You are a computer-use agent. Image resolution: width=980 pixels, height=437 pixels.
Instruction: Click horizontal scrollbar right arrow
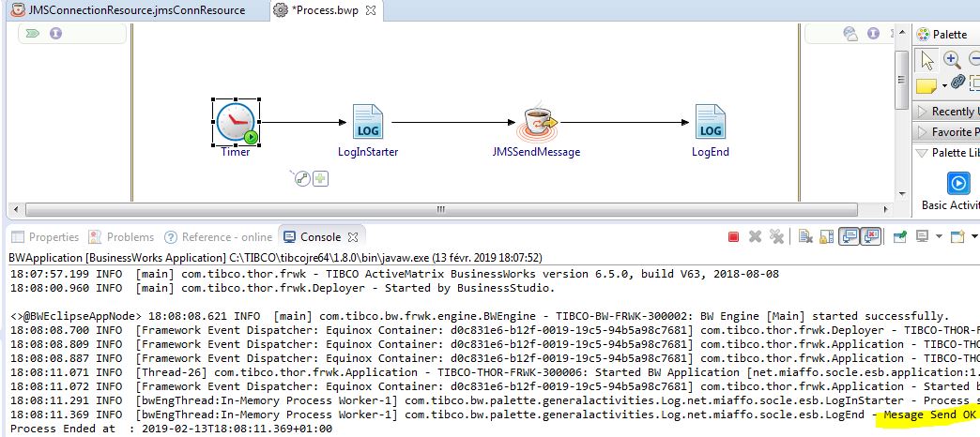885,209
